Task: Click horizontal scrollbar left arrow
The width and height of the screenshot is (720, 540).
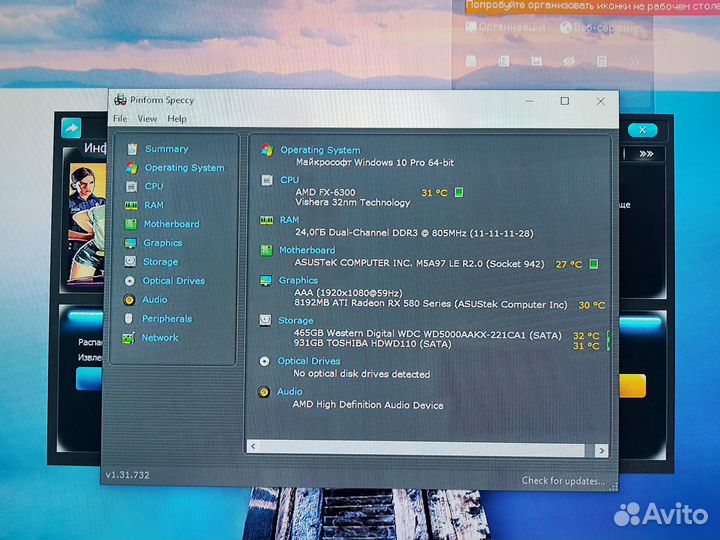Action: click(x=253, y=446)
